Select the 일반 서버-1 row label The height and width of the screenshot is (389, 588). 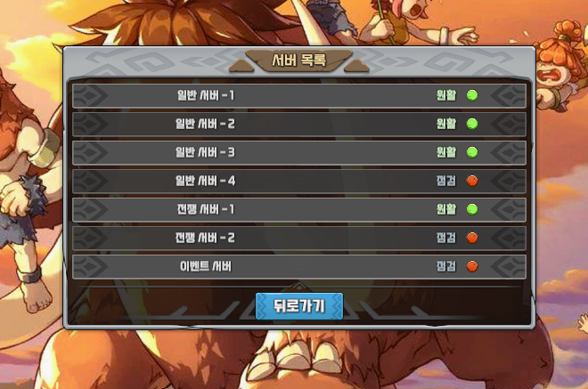click(206, 95)
